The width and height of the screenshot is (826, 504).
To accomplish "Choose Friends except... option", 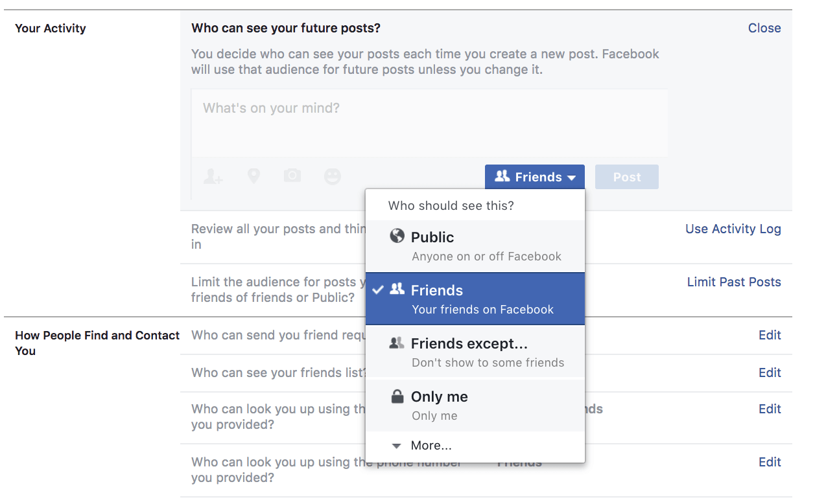I will tap(475, 352).
